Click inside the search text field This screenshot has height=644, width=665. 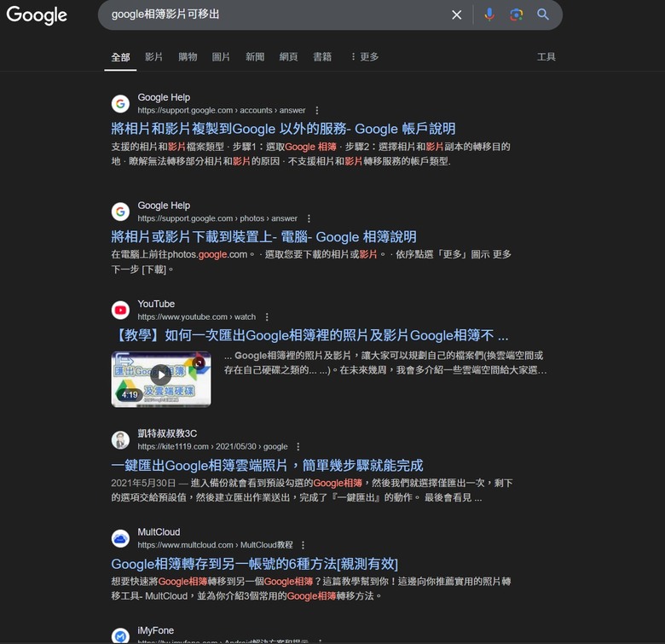pyautogui.click(x=275, y=15)
